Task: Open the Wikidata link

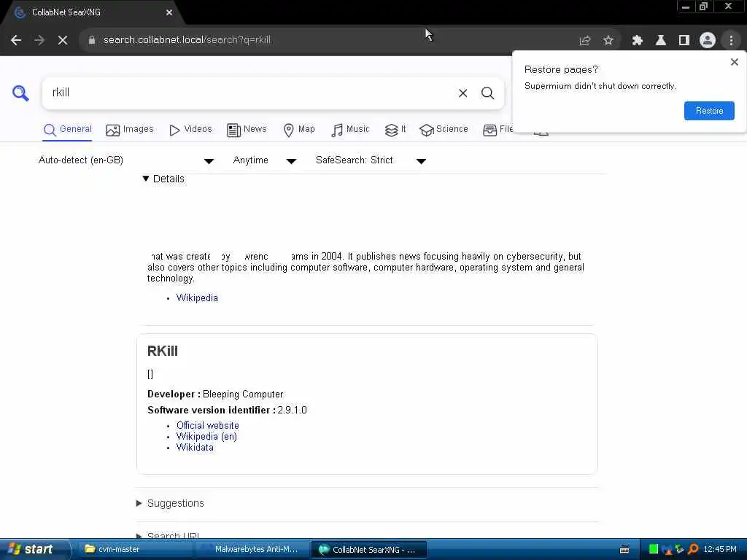Action: click(x=195, y=447)
